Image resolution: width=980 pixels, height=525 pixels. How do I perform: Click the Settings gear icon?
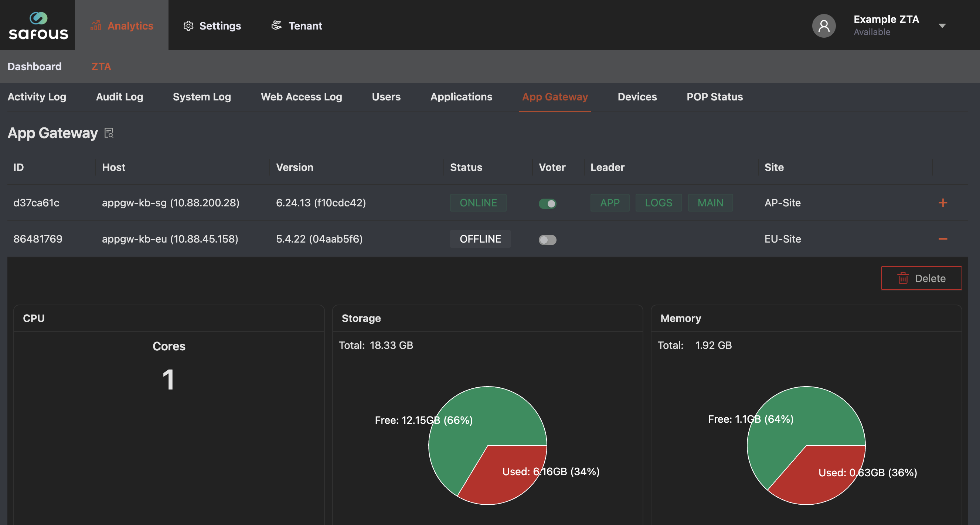[188, 26]
